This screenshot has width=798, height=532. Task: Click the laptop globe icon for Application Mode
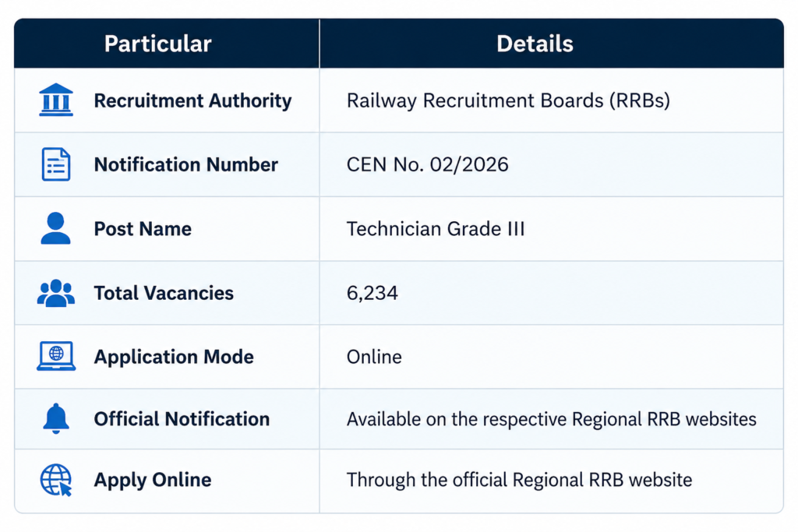pyautogui.click(x=56, y=356)
